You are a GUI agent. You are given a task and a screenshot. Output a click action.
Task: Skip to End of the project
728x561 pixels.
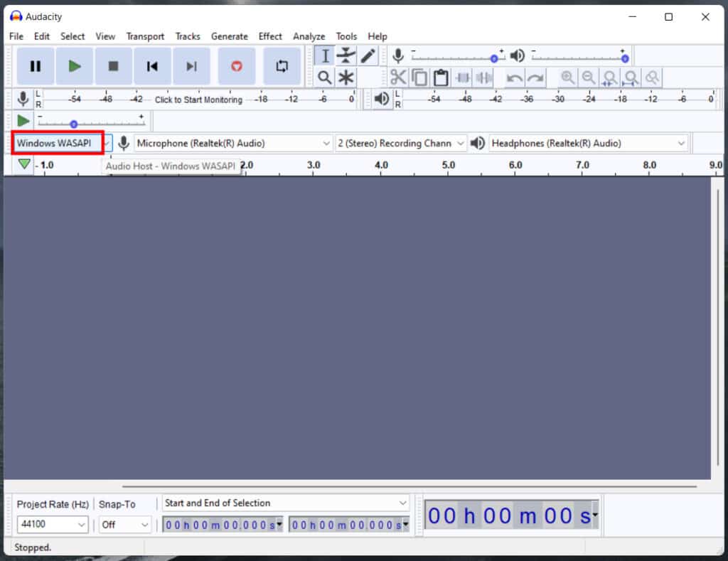tap(191, 66)
